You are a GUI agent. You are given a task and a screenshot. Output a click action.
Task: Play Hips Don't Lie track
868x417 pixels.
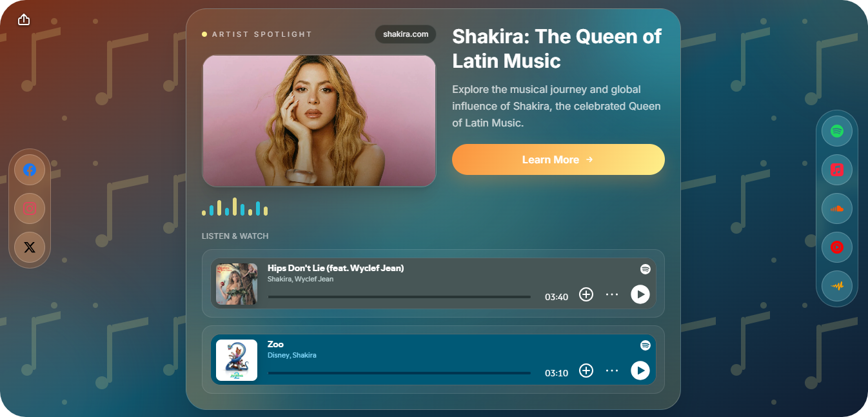click(640, 294)
